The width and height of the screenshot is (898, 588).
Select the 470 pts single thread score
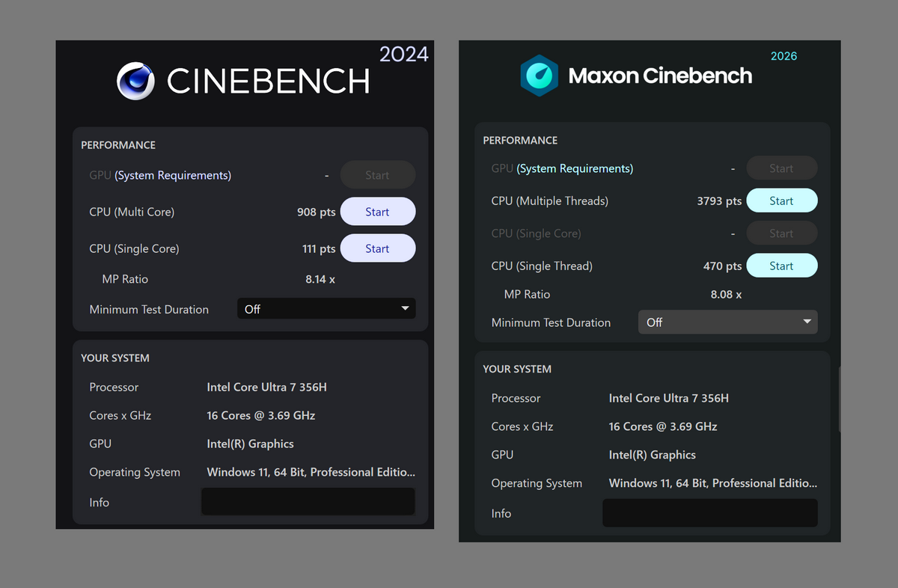point(723,266)
